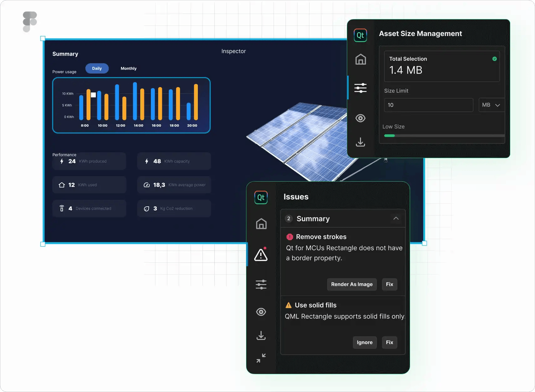Click the 12 KWh used card

pos(89,185)
